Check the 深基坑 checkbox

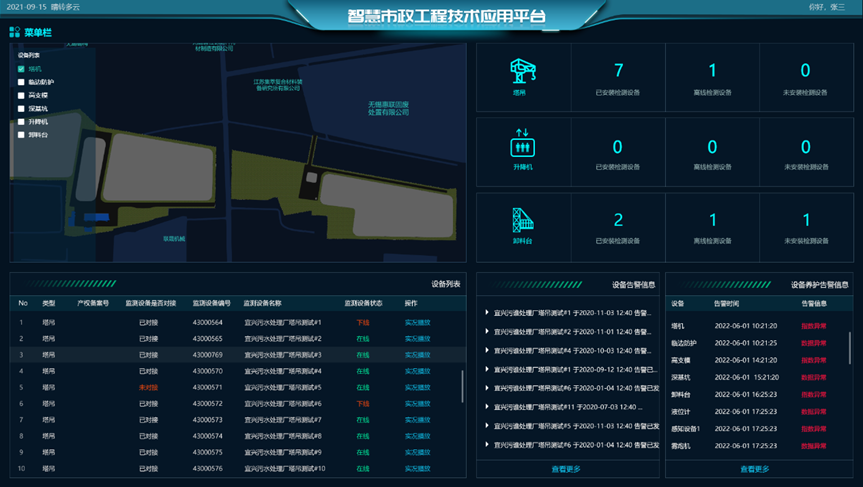(x=22, y=108)
